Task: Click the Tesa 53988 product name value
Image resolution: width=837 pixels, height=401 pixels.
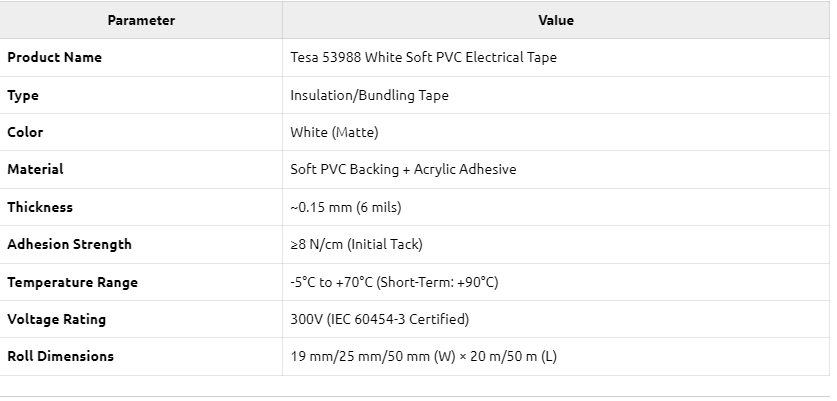Action: point(423,57)
